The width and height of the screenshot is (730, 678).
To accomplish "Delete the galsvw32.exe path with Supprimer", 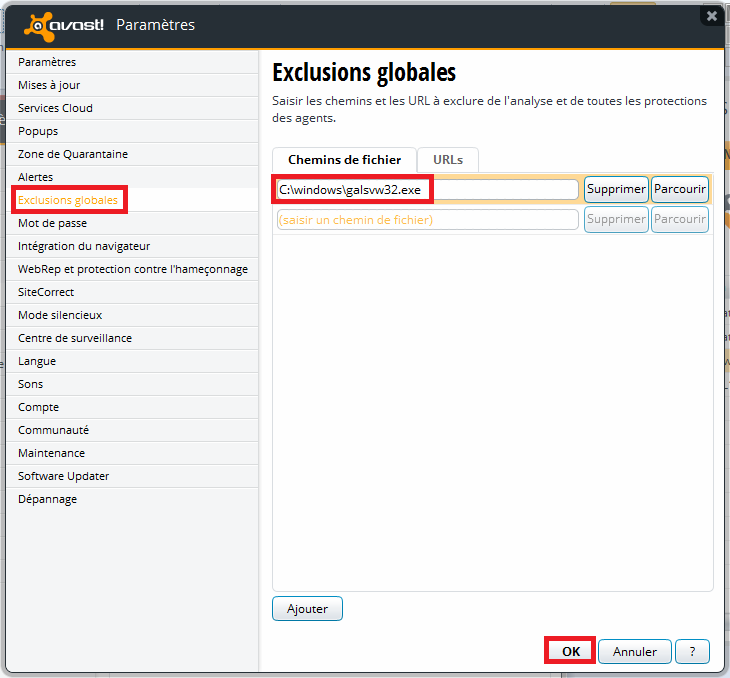I will (616, 189).
